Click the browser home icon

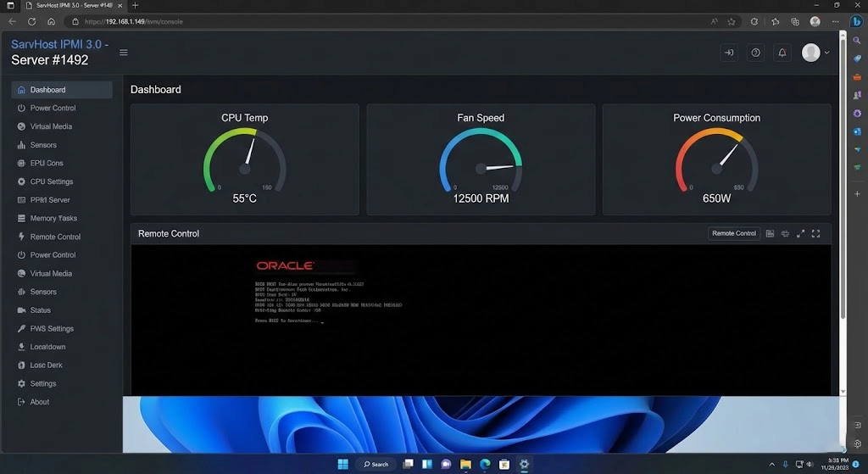pyautogui.click(x=51, y=21)
